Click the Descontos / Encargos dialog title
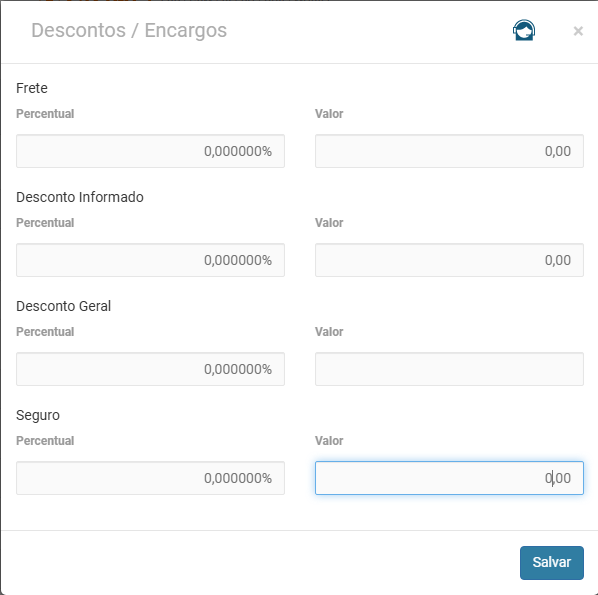 tap(129, 31)
